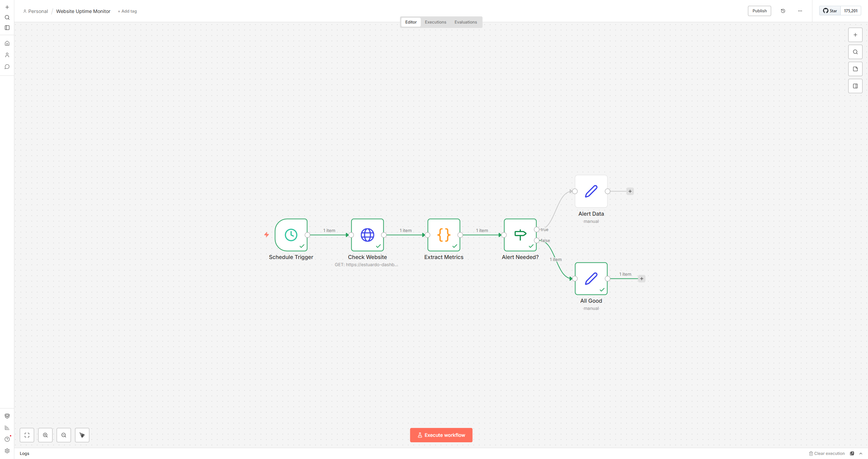This screenshot has width=868, height=459.
Task: Open canvas node search via magnifier icon
Action: point(855,52)
